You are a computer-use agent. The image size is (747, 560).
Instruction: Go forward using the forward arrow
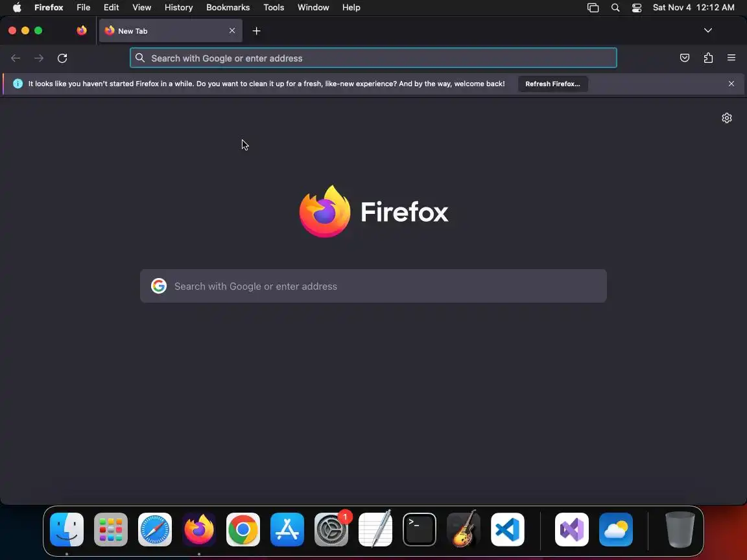[39, 58]
